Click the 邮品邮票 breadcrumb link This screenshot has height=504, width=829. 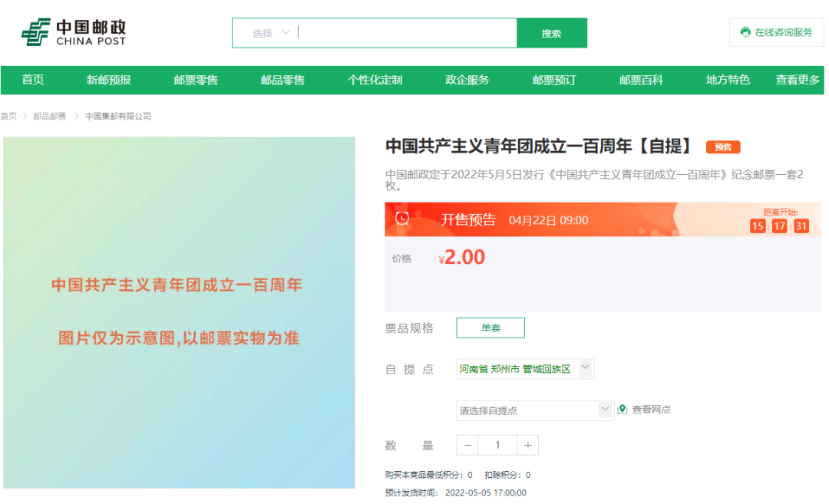[50, 117]
